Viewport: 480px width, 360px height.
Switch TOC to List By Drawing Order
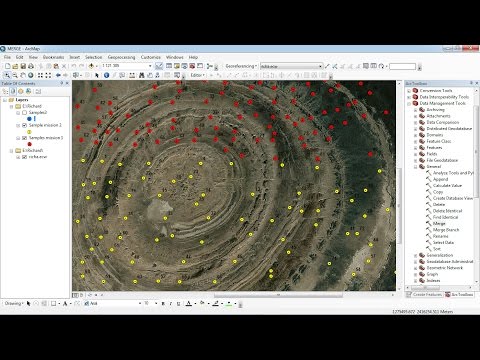[x=5, y=91]
